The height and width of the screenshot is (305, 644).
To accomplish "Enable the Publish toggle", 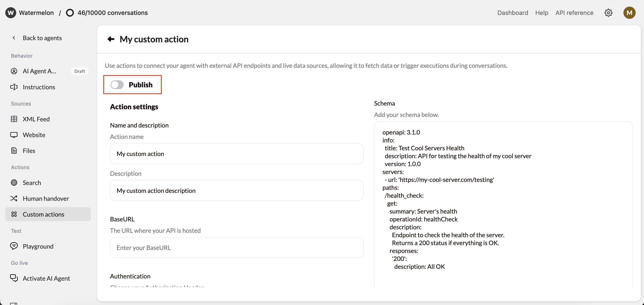I will point(116,84).
